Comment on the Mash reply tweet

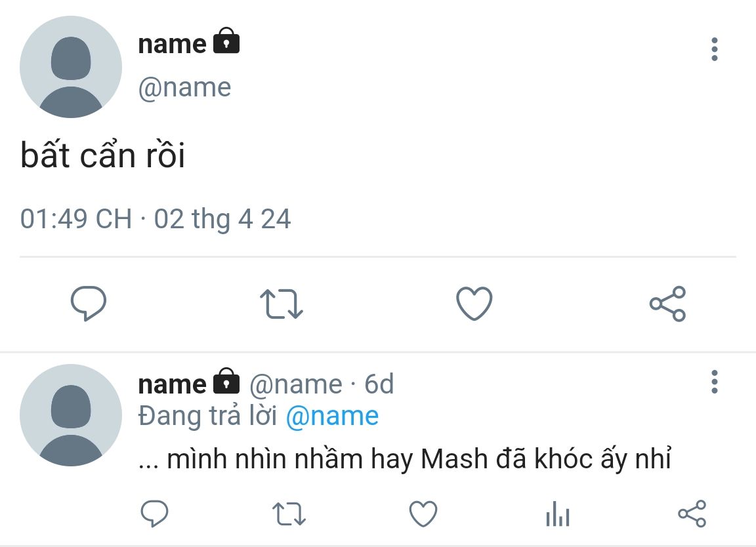coord(155,514)
